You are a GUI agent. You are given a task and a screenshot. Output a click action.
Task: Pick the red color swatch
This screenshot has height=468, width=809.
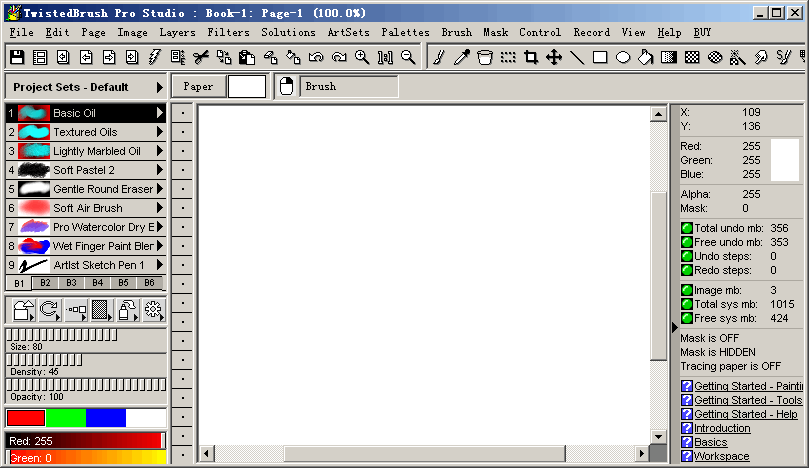coord(26,418)
